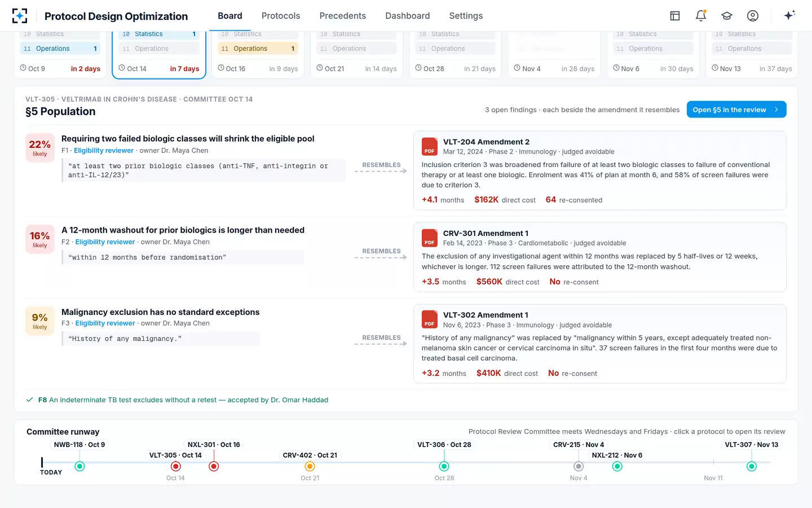Image resolution: width=812 pixels, height=508 pixels.
Task: Open the user account icon
Action: 753,16
